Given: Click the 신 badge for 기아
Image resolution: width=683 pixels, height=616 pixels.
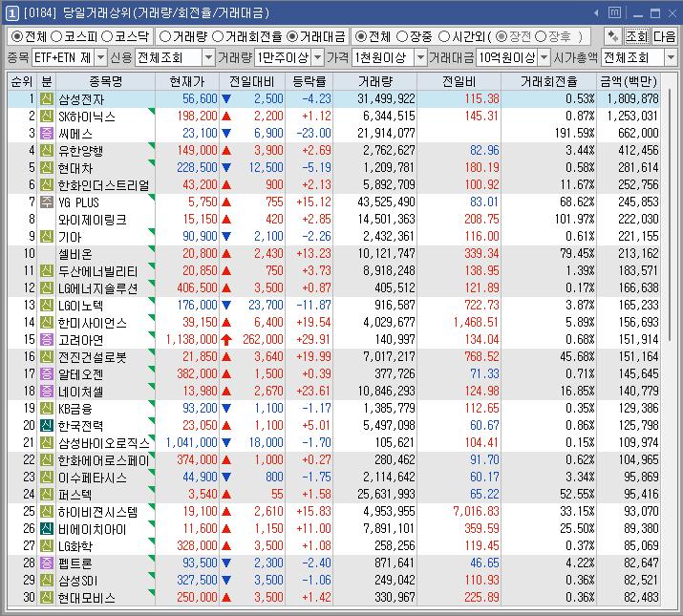Looking at the screenshot, I should [x=47, y=237].
